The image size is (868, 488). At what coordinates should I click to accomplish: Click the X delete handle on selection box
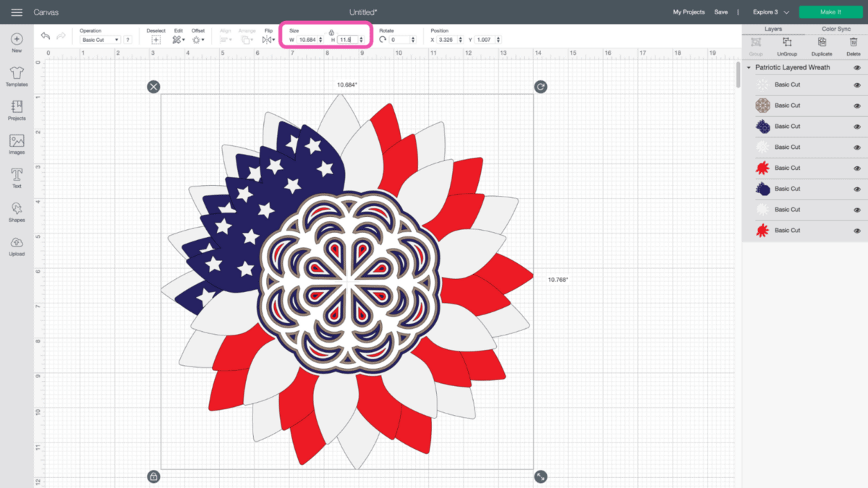coord(153,87)
